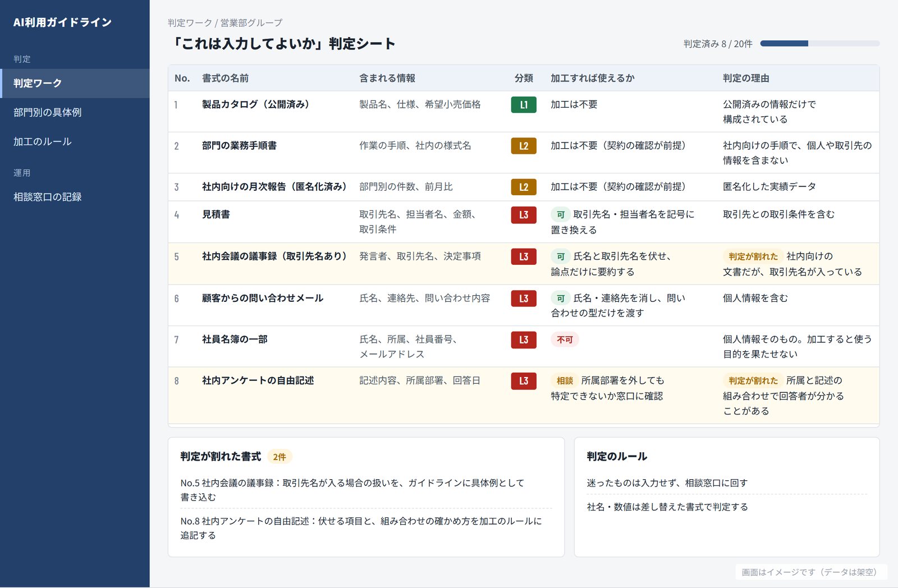Click the L1 badge for 製品カタログ

pos(524,105)
